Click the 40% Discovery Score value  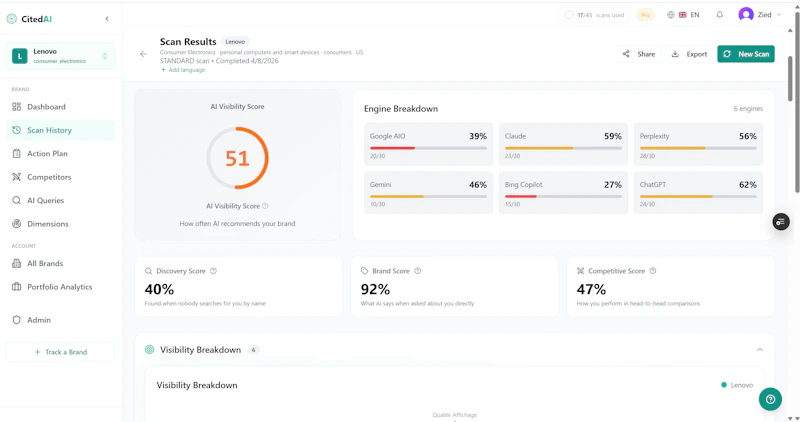click(159, 289)
